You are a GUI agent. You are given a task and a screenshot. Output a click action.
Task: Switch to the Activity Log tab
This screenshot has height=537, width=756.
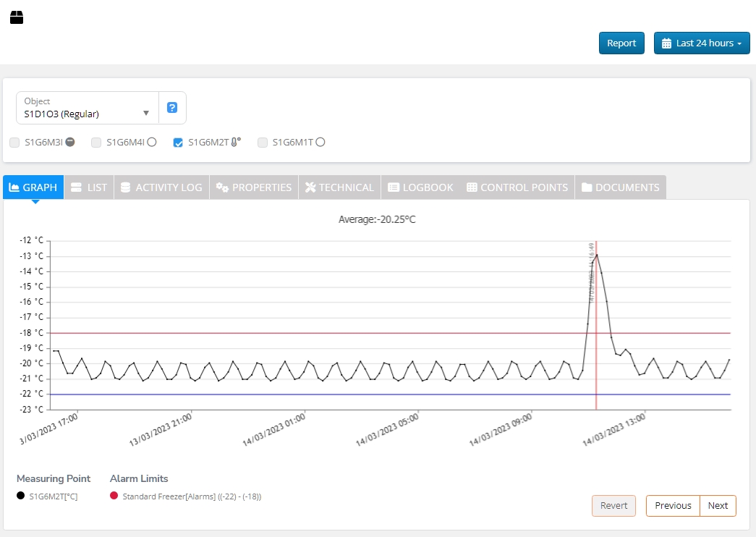(x=161, y=187)
